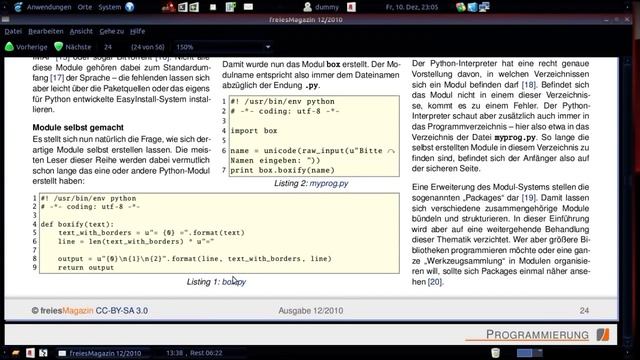This screenshot has height=360, width=640.
Task: Click the workspace switcher in the bottom panel
Action: pyautogui.click(x=529, y=353)
